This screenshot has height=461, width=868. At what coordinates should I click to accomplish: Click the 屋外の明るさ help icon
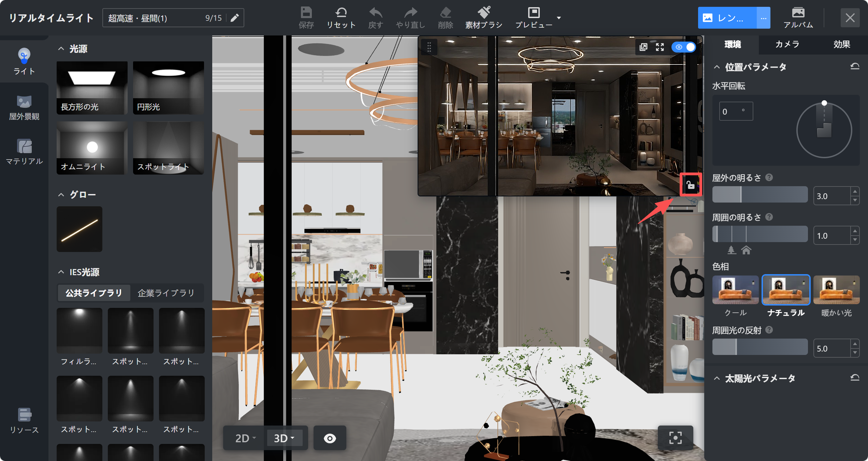pos(769,177)
